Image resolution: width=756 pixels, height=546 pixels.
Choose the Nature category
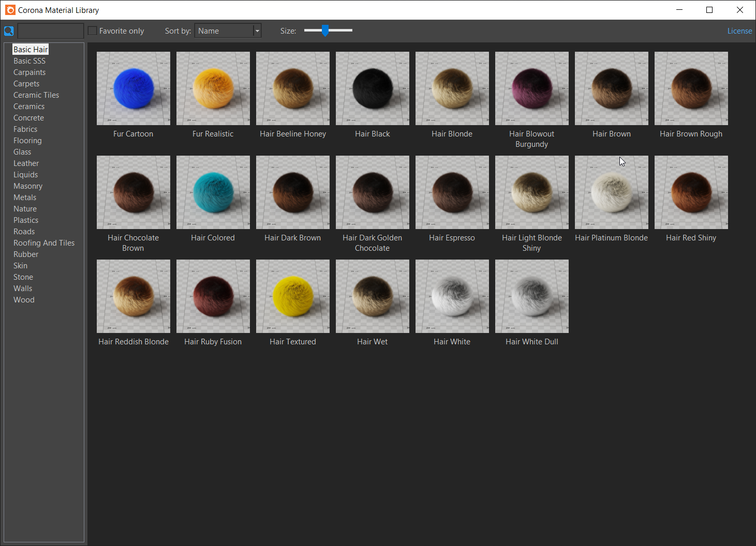[x=25, y=209]
